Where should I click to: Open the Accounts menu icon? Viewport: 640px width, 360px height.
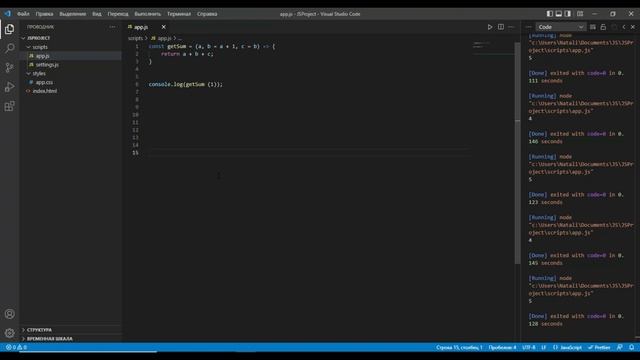(9, 314)
